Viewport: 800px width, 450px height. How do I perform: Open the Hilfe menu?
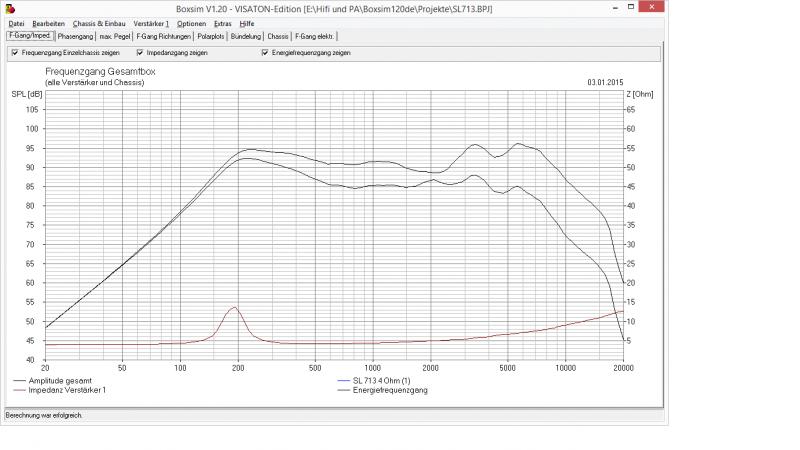point(247,23)
